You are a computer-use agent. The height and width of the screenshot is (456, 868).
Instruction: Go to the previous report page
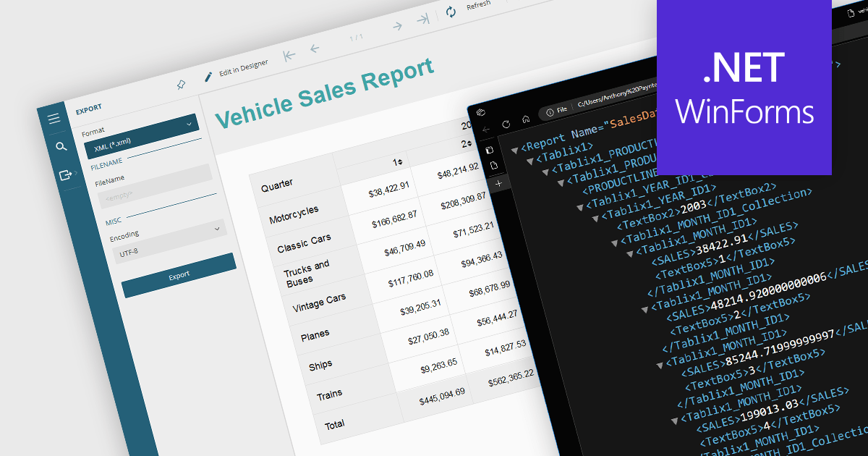(x=315, y=48)
